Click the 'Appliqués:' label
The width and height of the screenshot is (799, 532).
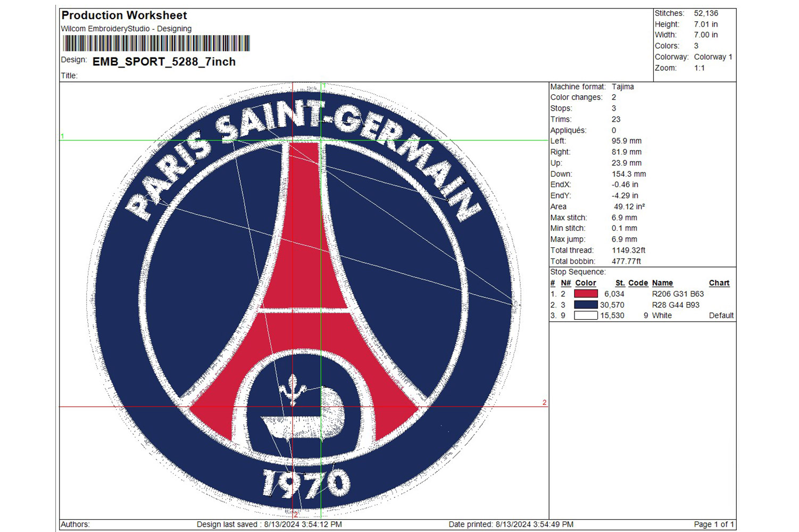click(568, 130)
